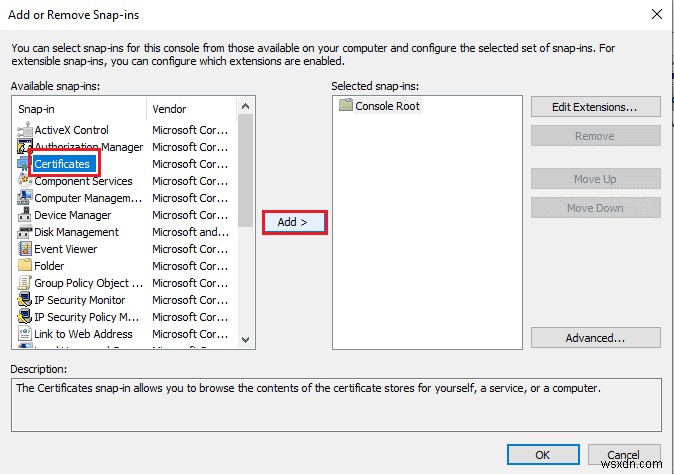Click the Disk Management icon
674x474 pixels.
[25, 232]
